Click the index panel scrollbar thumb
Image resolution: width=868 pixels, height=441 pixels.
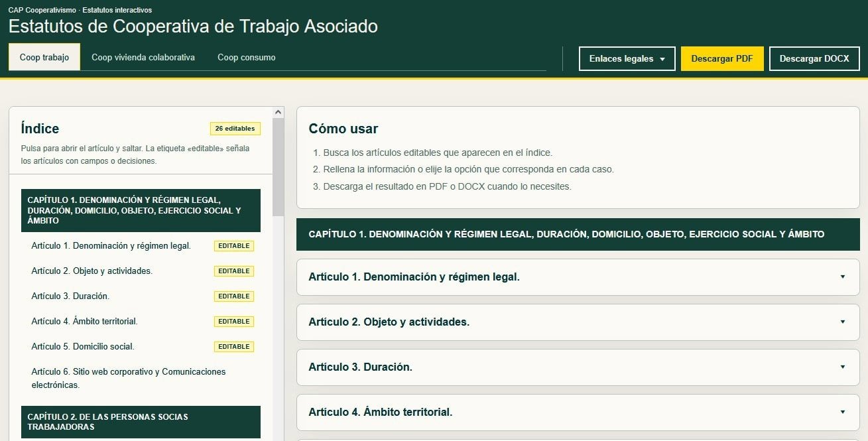pyautogui.click(x=278, y=167)
